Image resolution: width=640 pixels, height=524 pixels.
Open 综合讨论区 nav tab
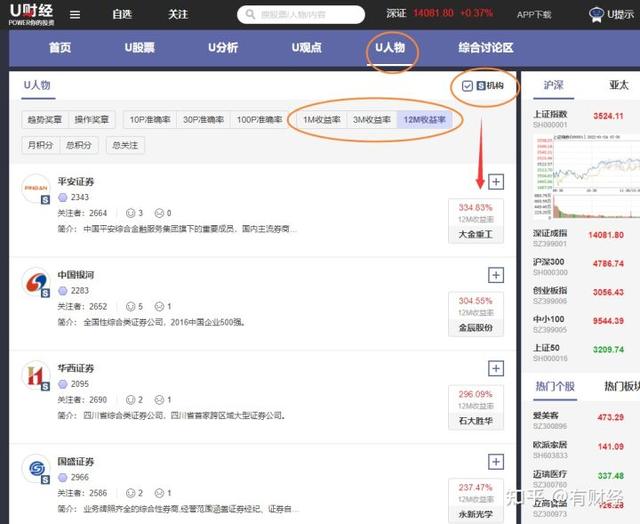486,48
